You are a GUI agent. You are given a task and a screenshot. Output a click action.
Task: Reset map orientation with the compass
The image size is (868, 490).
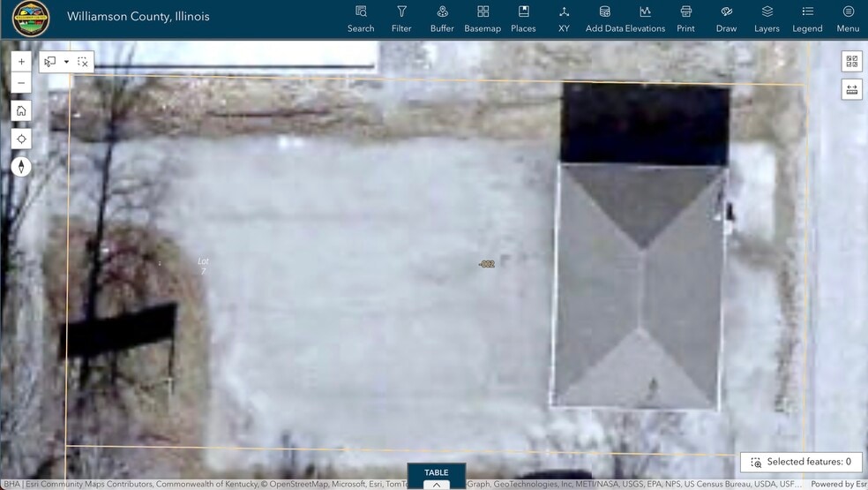[x=21, y=167]
